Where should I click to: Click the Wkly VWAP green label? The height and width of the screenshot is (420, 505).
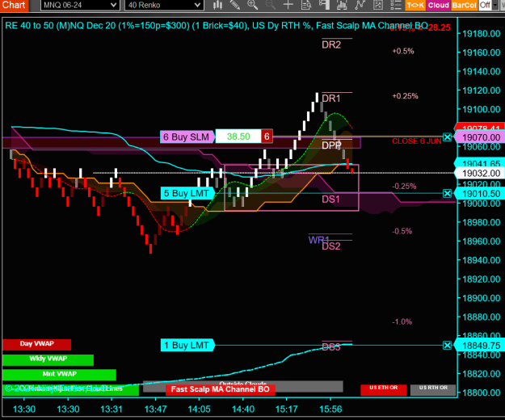[48, 359]
